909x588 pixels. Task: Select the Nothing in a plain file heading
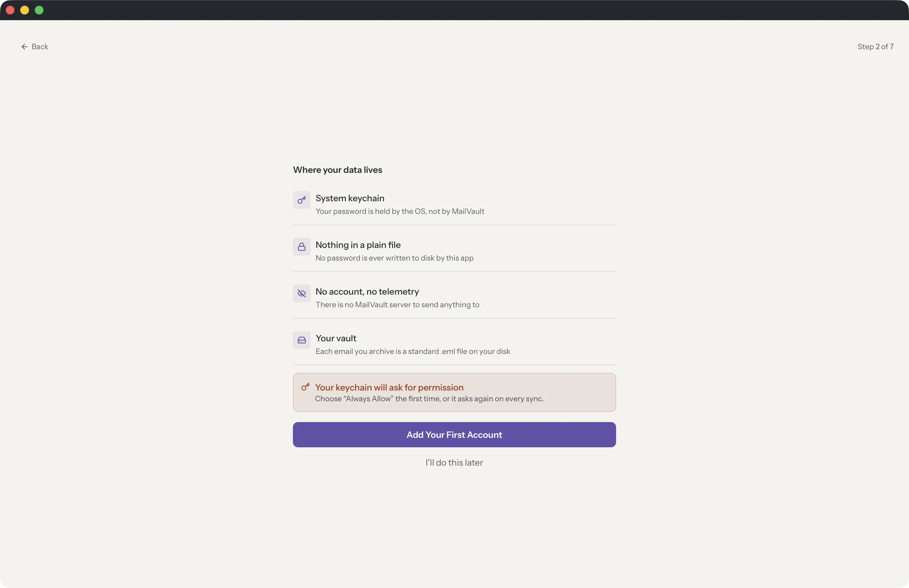[x=358, y=245]
